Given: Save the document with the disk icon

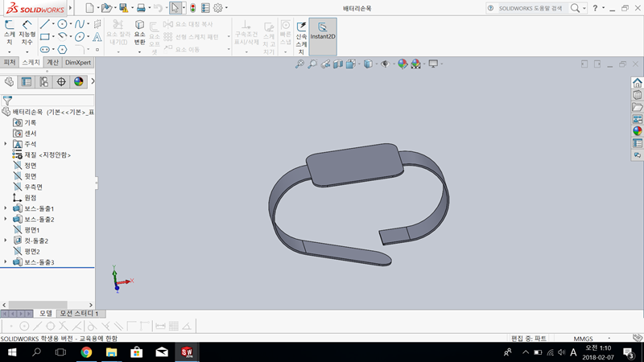Looking at the screenshot, I should [123, 8].
